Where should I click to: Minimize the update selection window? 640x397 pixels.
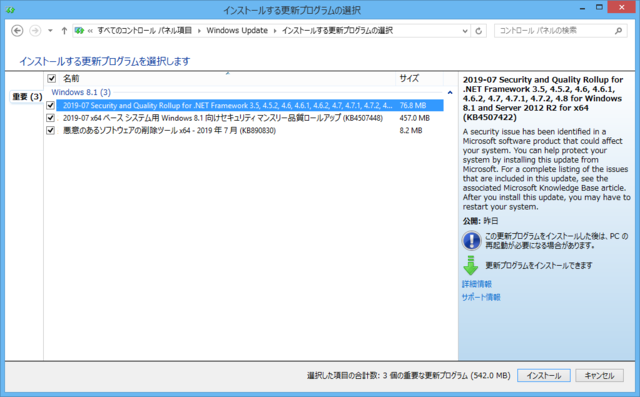point(582,8)
